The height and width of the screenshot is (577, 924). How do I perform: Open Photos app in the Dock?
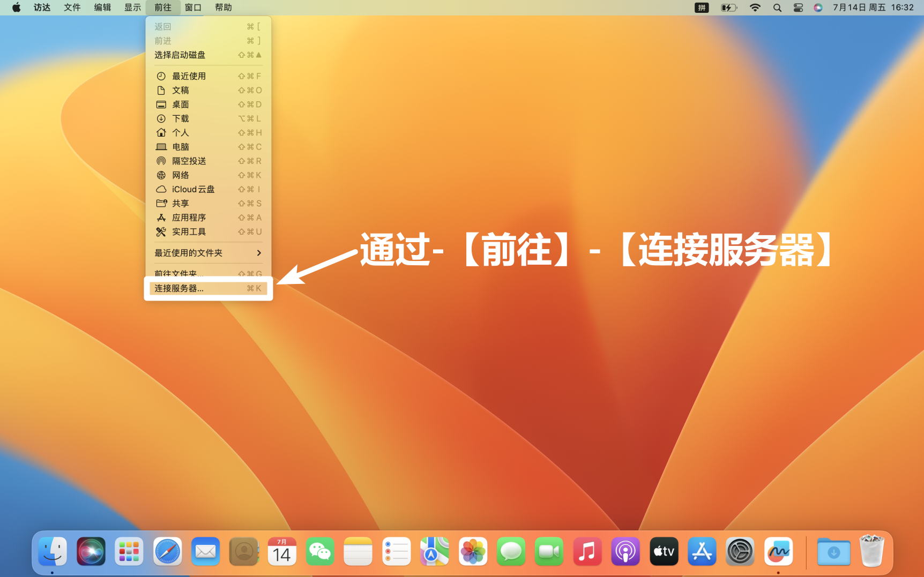pyautogui.click(x=473, y=551)
